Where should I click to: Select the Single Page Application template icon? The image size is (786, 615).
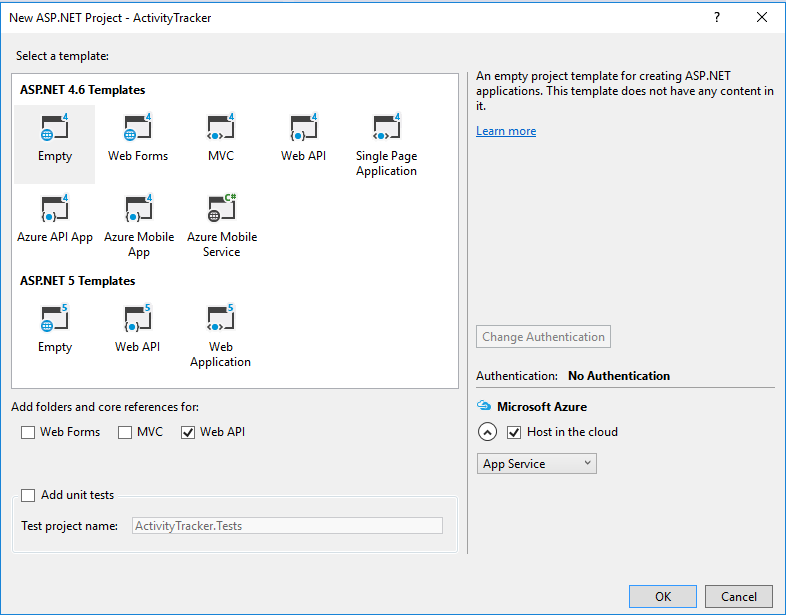386,127
